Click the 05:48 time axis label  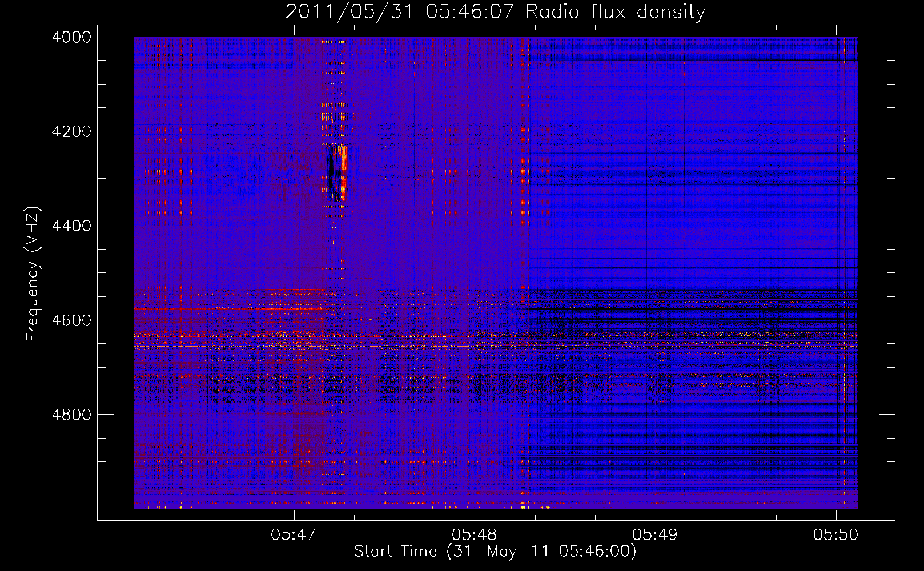[x=475, y=534]
